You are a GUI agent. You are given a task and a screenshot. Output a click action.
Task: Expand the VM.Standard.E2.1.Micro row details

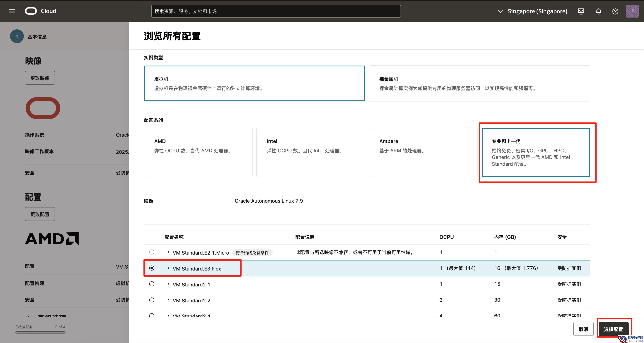click(x=168, y=252)
